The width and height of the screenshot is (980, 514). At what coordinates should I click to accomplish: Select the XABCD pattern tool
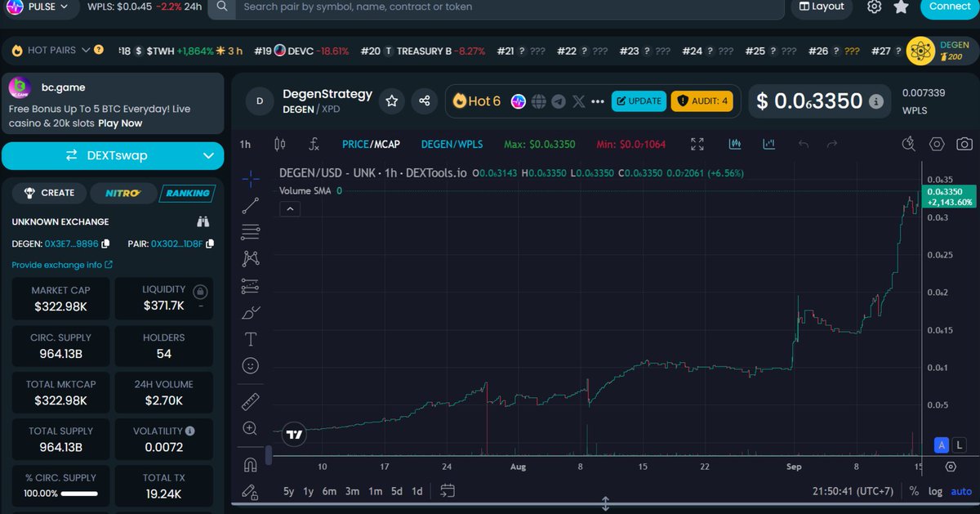pos(251,258)
